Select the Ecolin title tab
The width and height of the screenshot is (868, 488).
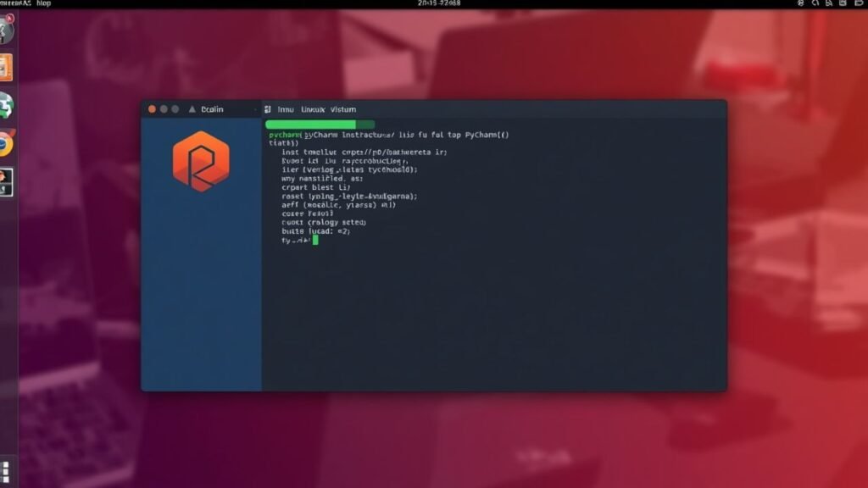click(x=212, y=109)
